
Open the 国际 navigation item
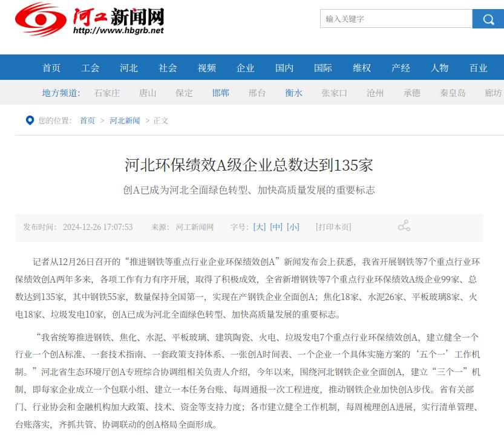[x=323, y=68]
